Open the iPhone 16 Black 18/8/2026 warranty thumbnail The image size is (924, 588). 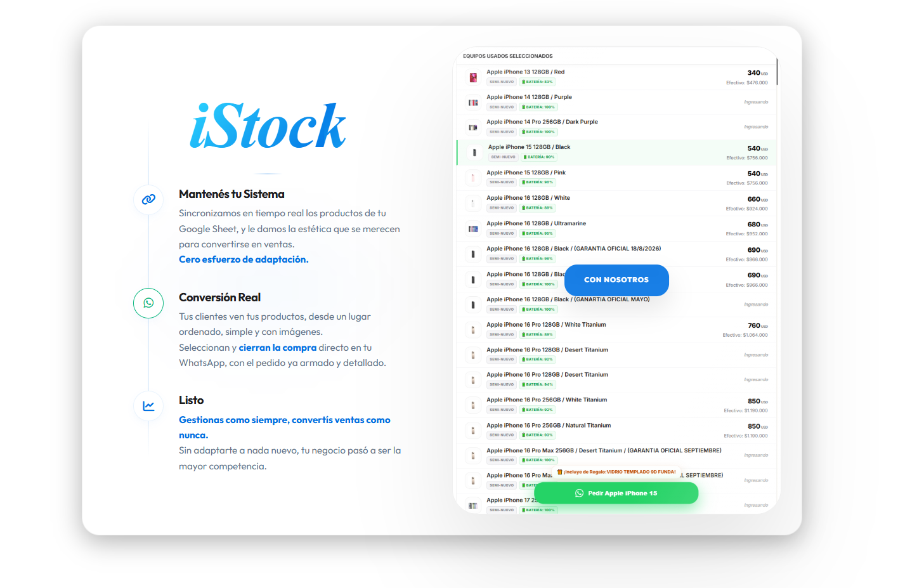click(473, 254)
